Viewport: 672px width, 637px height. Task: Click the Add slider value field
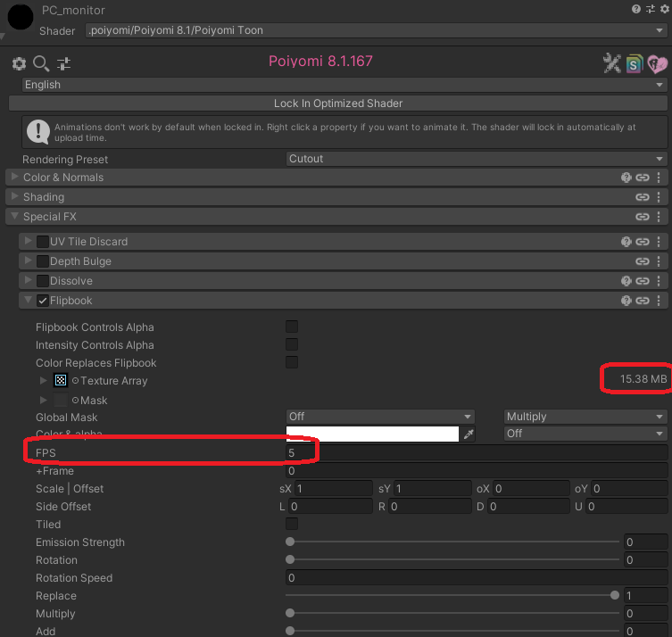click(645, 631)
